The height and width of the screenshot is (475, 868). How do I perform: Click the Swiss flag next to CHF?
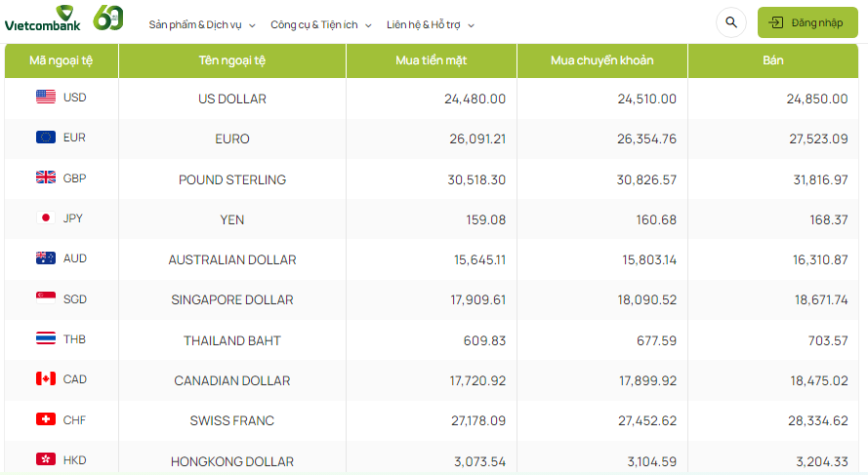[x=46, y=419]
